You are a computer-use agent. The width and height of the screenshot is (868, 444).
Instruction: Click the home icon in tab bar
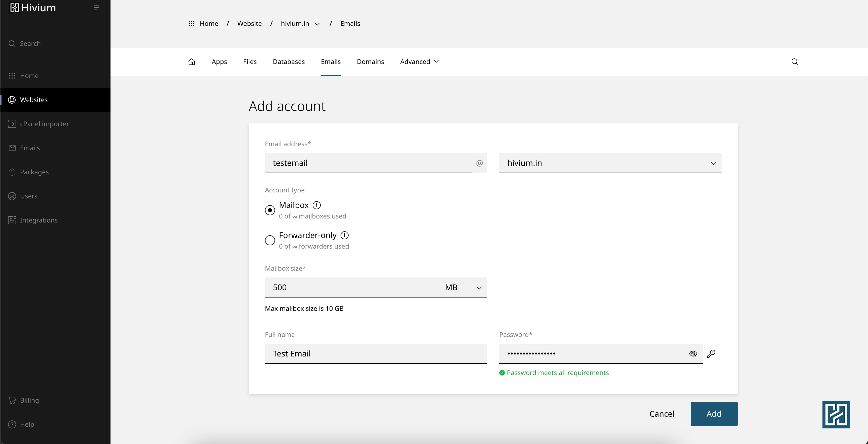coord(191,62)
